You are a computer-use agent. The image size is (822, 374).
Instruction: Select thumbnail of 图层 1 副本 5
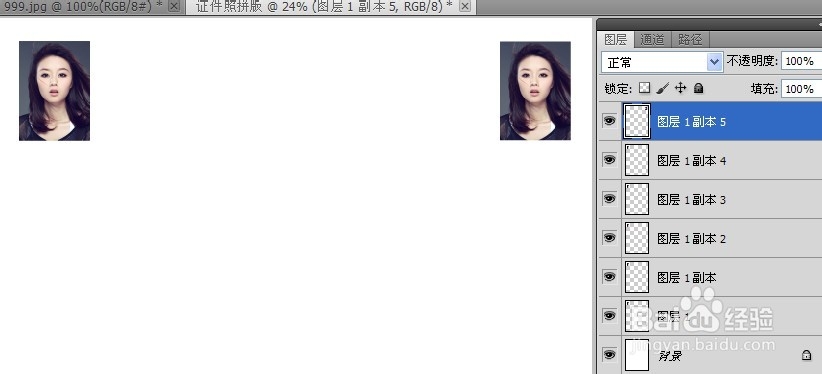637,121
